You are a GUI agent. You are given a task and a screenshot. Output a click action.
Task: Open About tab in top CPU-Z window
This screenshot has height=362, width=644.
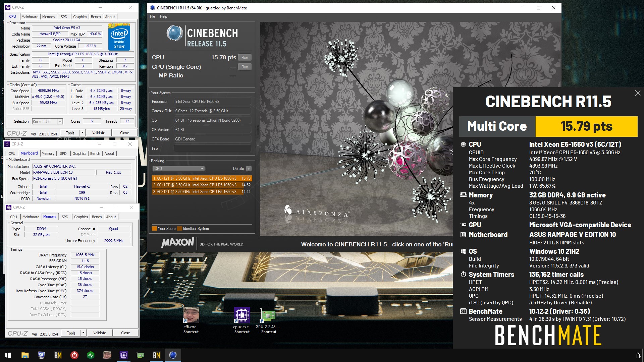coord(110,17)
